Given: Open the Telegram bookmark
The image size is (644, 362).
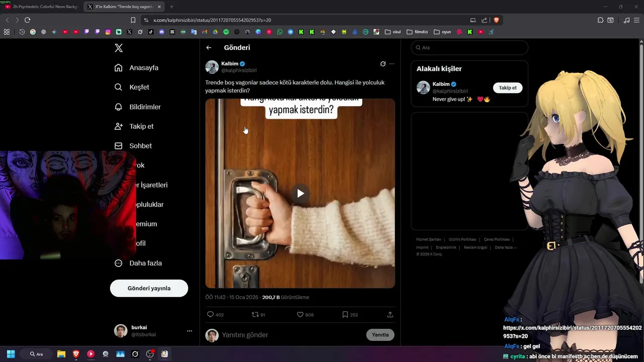Looking at the screenshot, I should (x=290, y=32).
